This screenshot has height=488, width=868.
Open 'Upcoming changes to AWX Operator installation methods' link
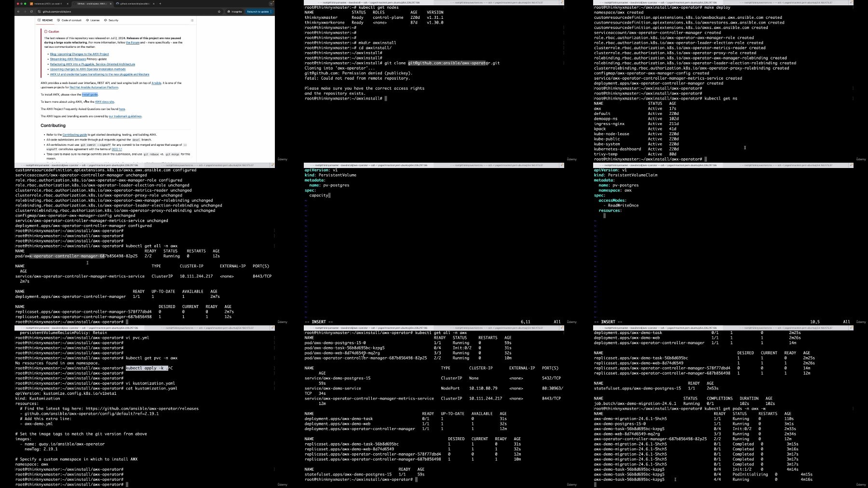click(88, 69)
